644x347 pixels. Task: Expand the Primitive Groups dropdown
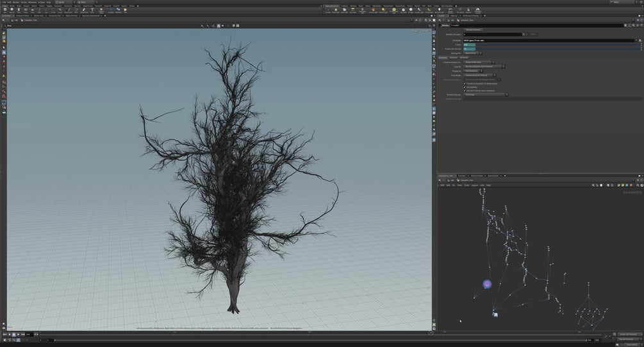click(x=485, y=95)
